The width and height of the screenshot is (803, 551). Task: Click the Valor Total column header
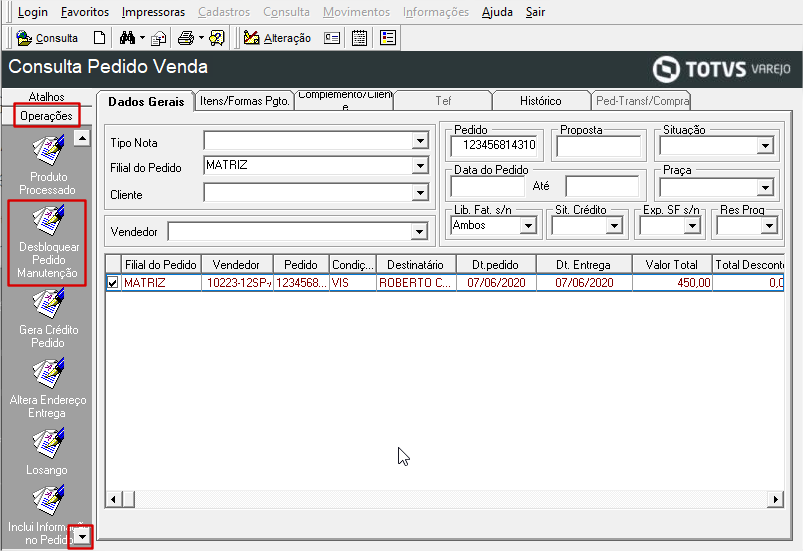pos(671,265)
